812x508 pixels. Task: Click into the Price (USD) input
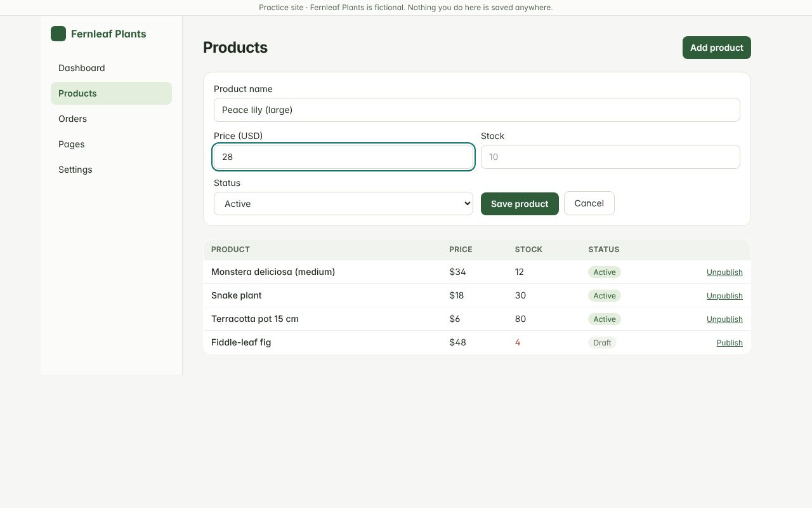click(343, 157)
